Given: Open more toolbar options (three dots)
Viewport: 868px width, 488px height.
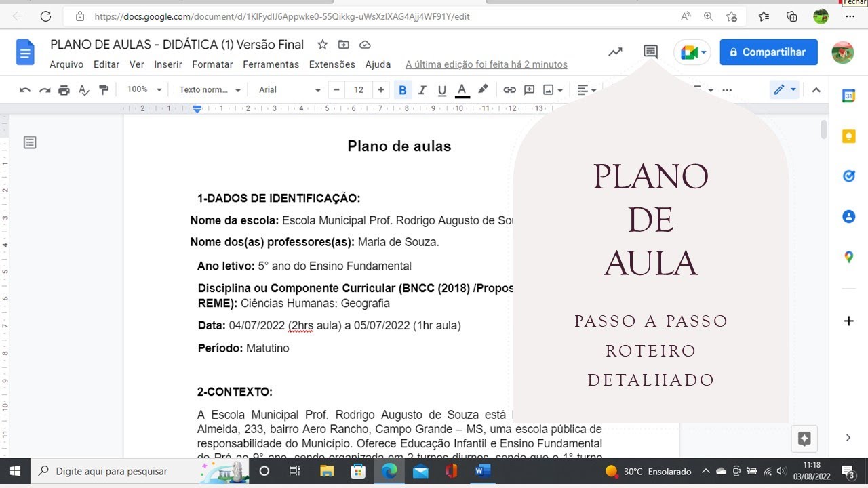Looking at the screenshot, I should pos(727,89).
